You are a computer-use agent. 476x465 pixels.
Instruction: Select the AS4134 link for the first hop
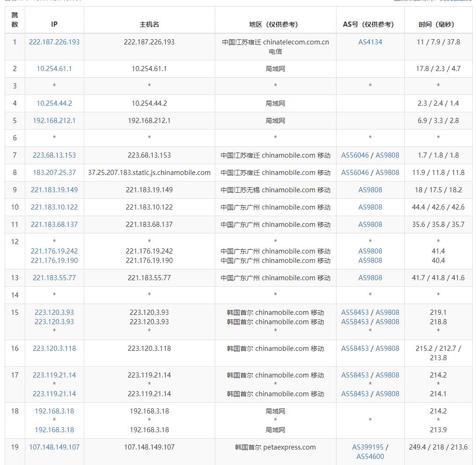click(369, 42)
